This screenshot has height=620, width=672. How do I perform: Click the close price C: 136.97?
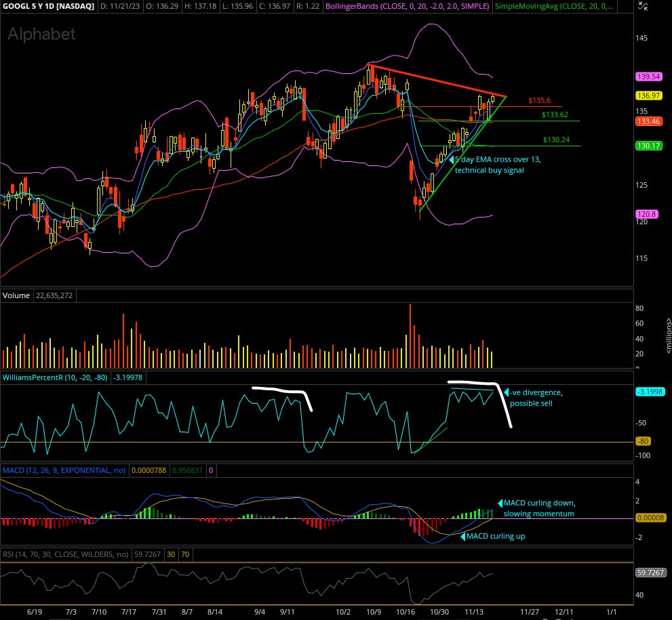274,6
